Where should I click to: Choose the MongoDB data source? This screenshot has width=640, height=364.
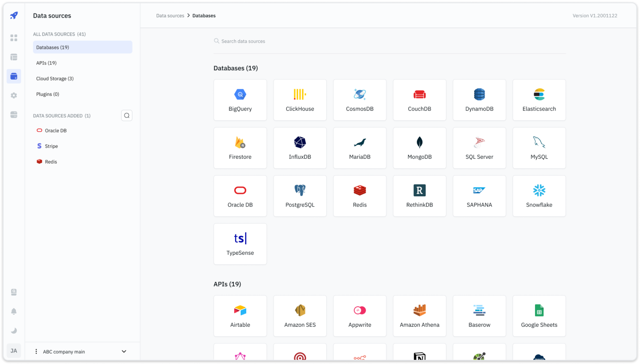pos(419,148)
